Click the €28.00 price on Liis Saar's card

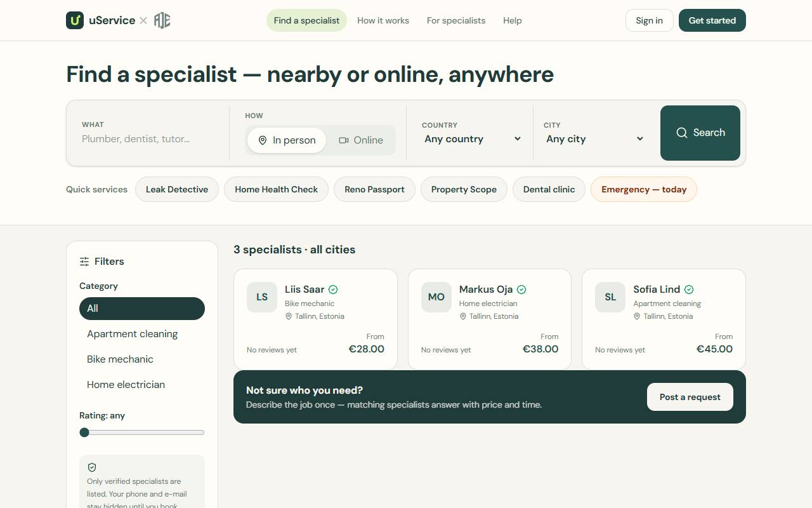point(367,349)
